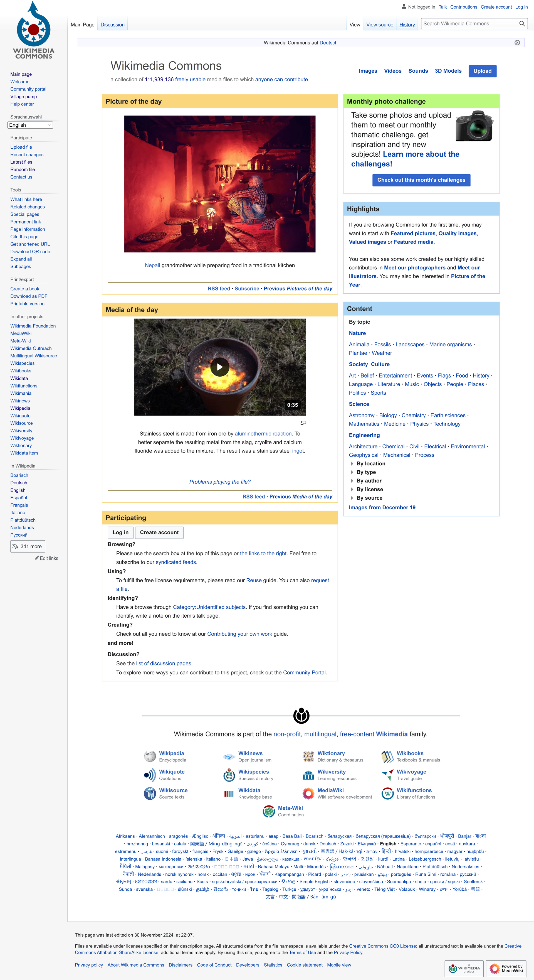Click Images from December 19
This screenshot has height=980, width=534.
coord(382,507)
